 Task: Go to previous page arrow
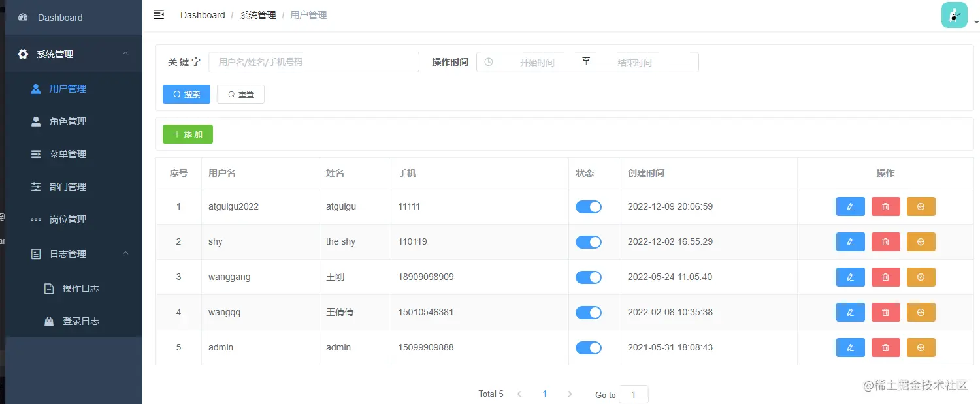pyautogui.click(x=519, y=394)
